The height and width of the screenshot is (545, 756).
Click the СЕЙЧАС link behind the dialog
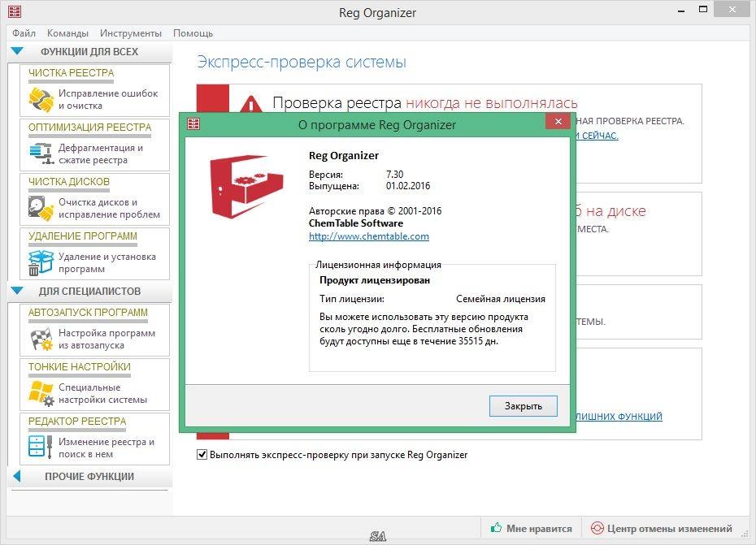click(597, 136)
